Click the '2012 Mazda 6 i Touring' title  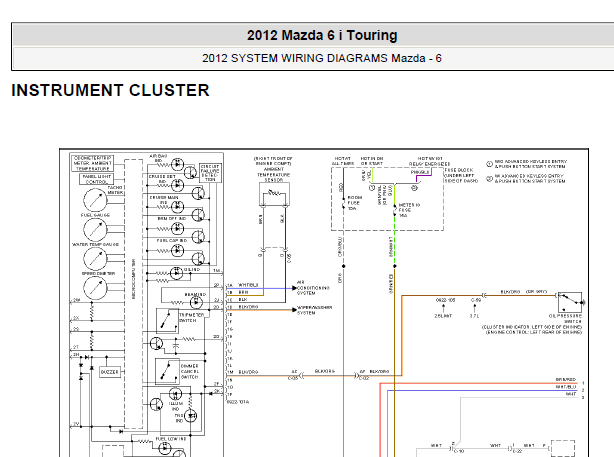click(322, 35)
